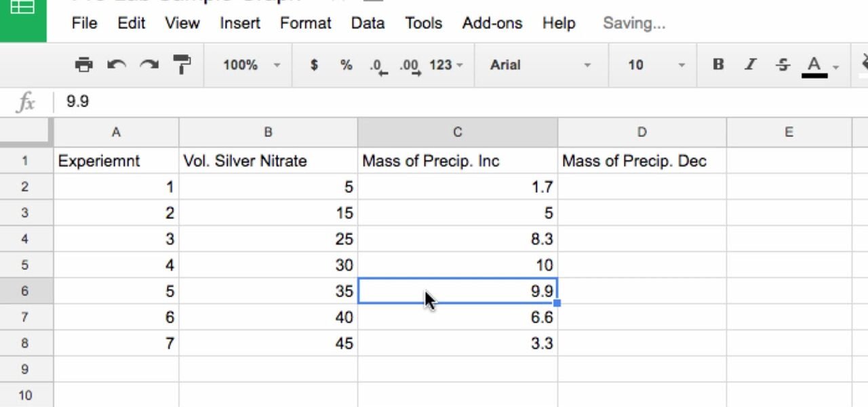Apply percent format with the % icon

(x=346, y=65)
